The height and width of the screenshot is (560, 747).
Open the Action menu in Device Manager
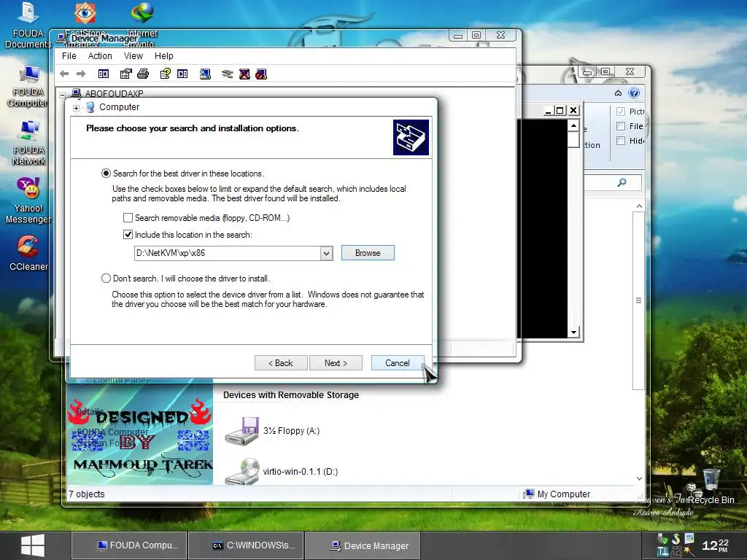100,55
